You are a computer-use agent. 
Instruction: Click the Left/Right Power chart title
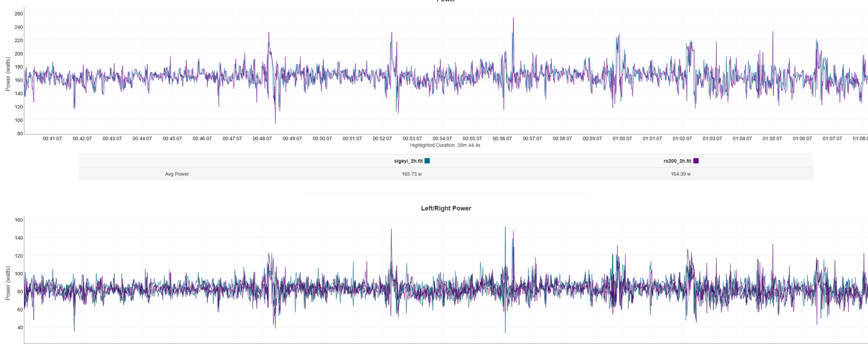(446, 208)
